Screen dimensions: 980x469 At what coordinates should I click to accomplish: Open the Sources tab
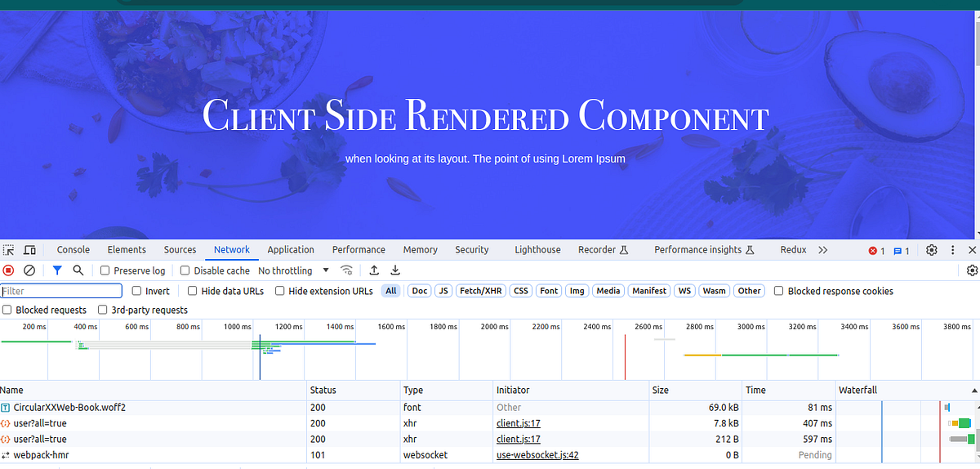click(180, 250)
